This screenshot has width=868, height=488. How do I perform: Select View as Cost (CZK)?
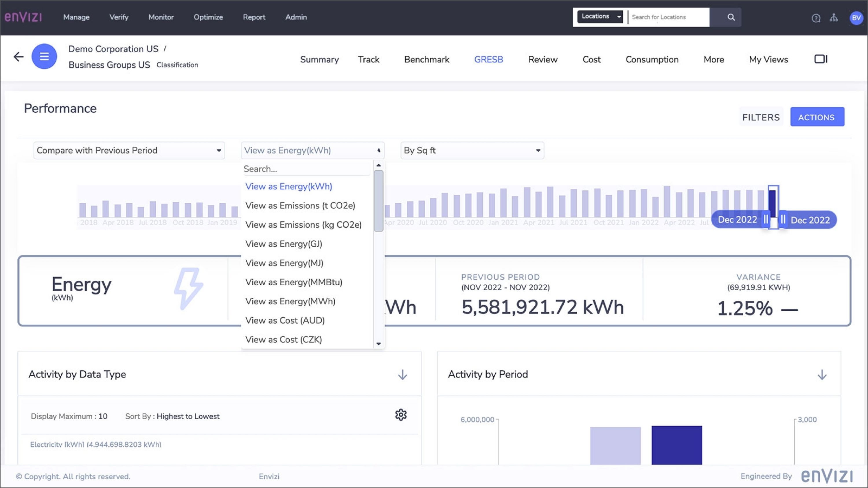pos(284,340)
